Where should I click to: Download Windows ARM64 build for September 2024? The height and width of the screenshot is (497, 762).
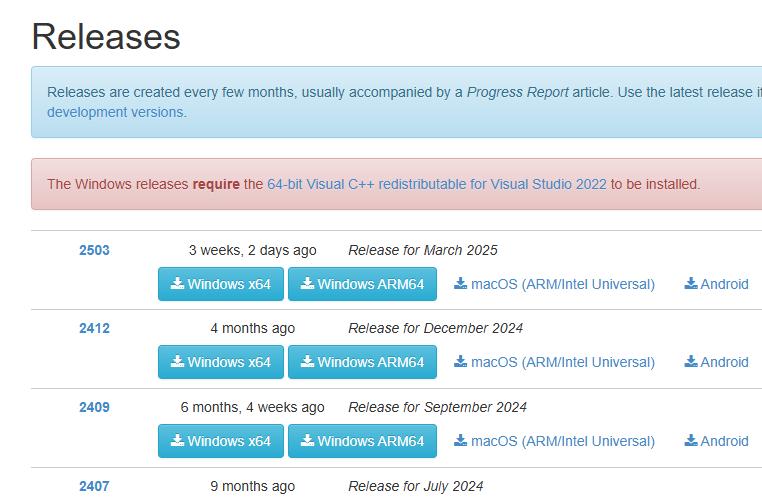[x=362, y=441]
